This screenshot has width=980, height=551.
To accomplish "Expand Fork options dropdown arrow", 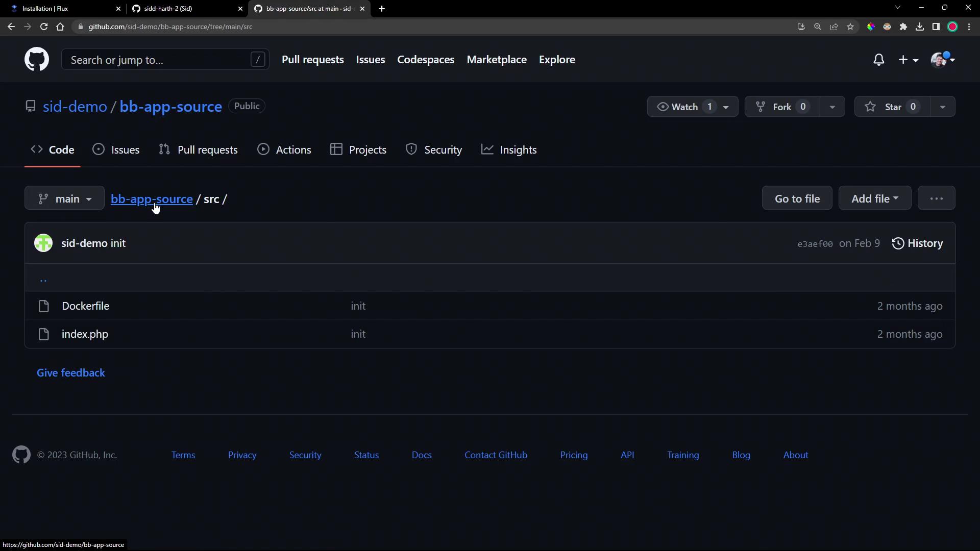I will click(x=832, y=107).
